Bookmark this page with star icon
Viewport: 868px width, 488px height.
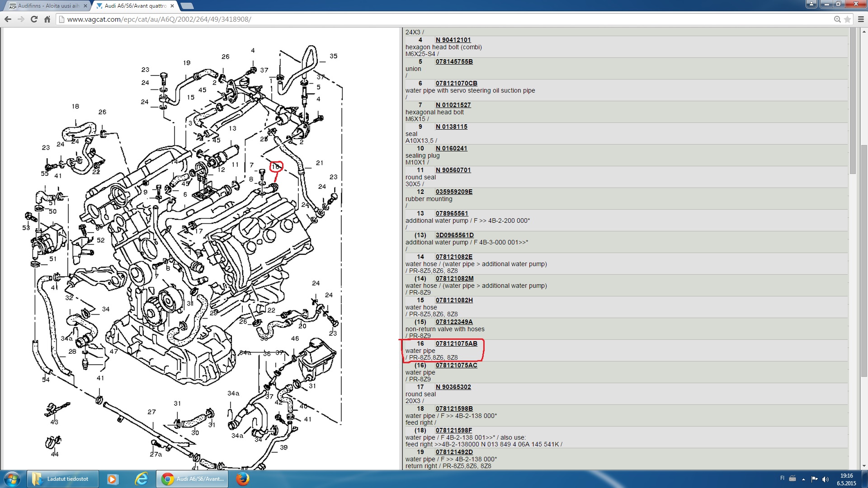(847, 19)
